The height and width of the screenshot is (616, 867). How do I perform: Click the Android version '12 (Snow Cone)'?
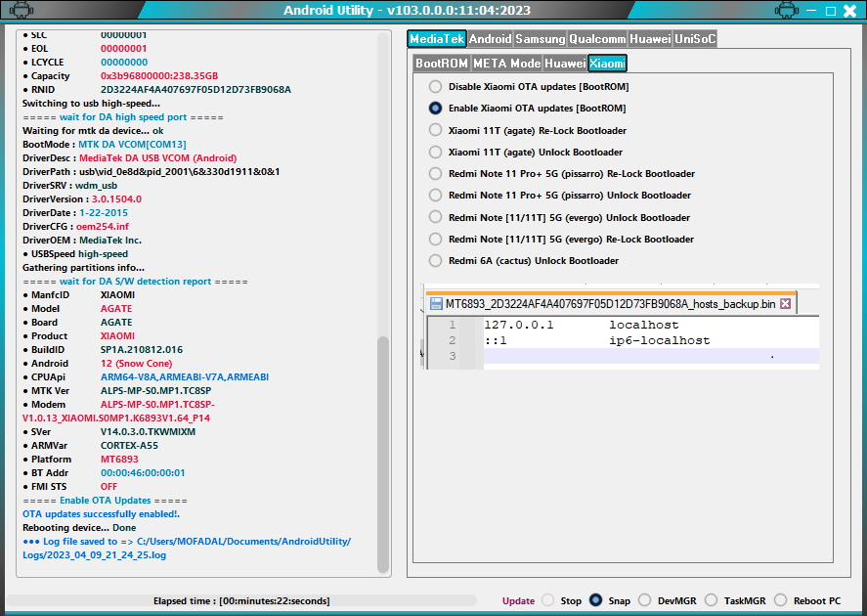pos(137,364)
